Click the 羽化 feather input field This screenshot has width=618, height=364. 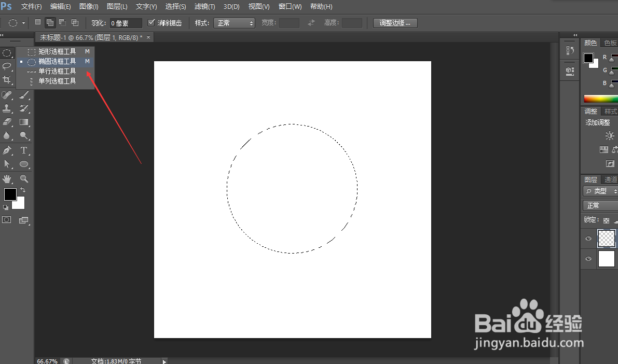(x=126, y=23)
